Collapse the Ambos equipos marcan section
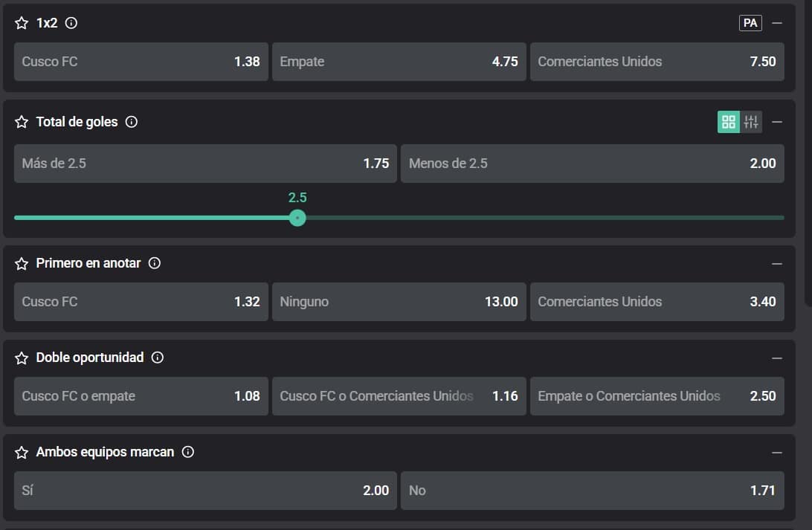Viewport: 812px width, 530px height. click(x=777, y=452)
